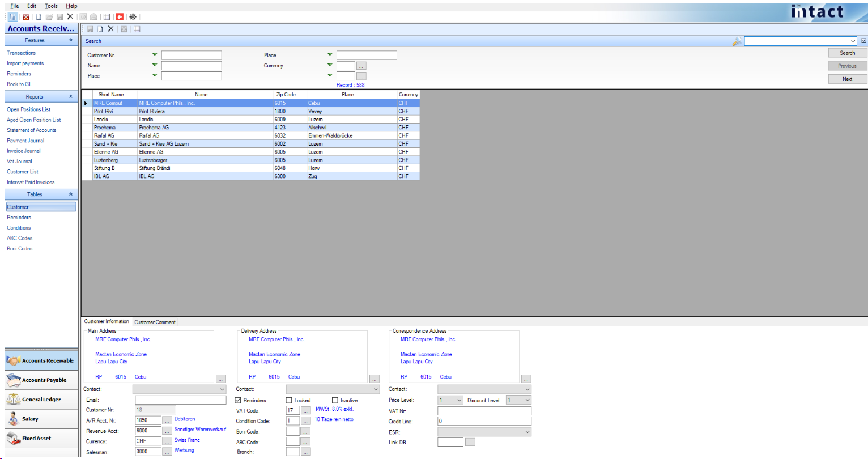This screenshot has height=459, width=868.
Task: Open settings via the gear toolbar icon
Action: [133, 17]
